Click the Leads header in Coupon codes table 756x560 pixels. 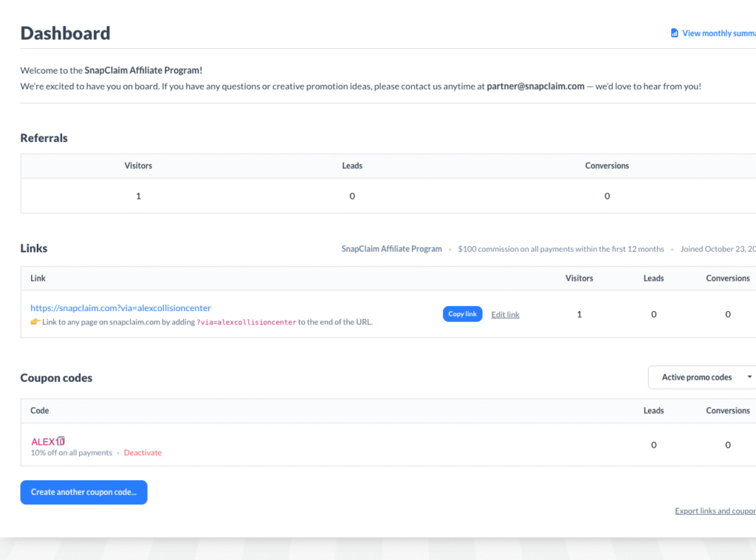[653, 411]
